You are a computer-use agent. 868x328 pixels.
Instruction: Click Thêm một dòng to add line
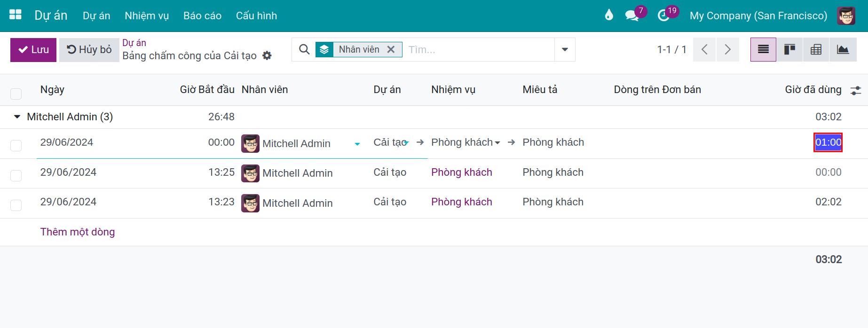point(78,232)
